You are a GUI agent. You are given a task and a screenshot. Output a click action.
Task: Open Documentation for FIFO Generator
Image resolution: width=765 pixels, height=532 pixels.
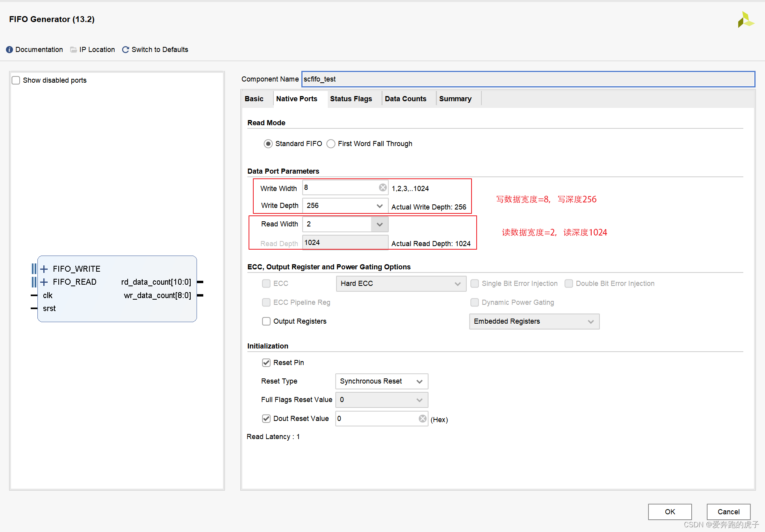pos(36,49)
